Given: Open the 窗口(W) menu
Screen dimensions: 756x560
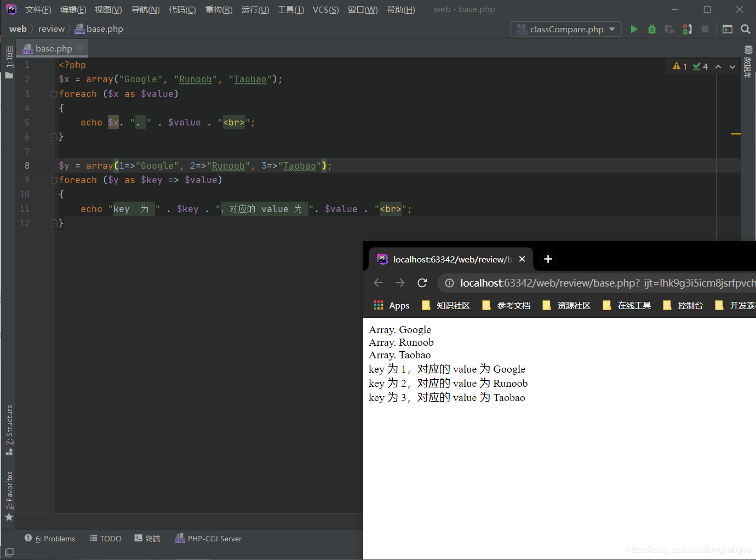Looking at the screenshot, I should point(363,10).
